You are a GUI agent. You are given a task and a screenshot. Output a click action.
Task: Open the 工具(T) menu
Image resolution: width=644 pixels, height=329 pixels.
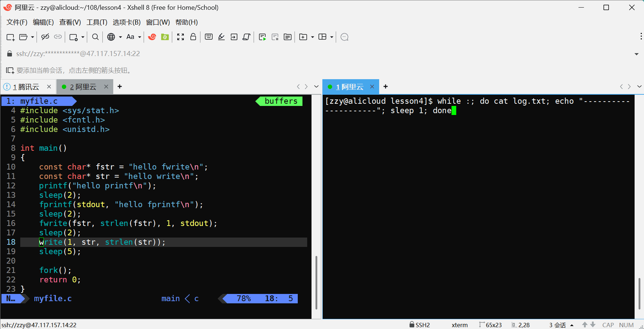point(97,22)
